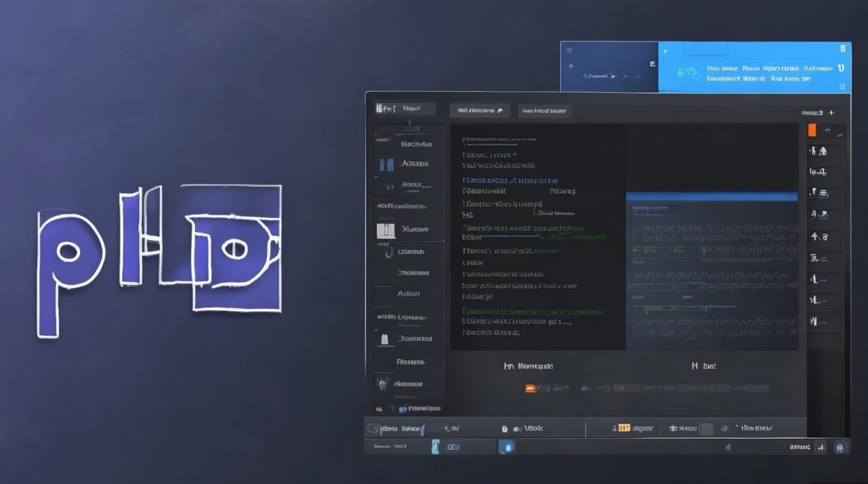Viewport: 868px width, 484px height.
Task: Open the first top tab with icon
Action: tap(406, 109)
